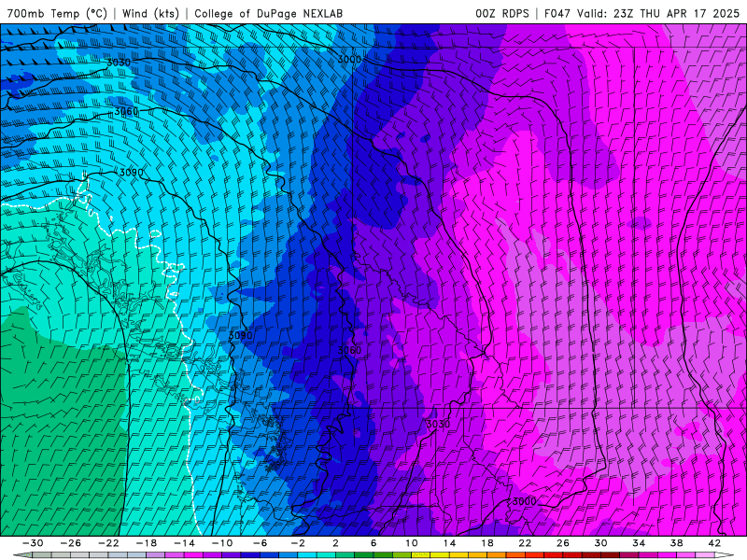Select the "College of DuPage NEXLAB" label

[268, 13]
